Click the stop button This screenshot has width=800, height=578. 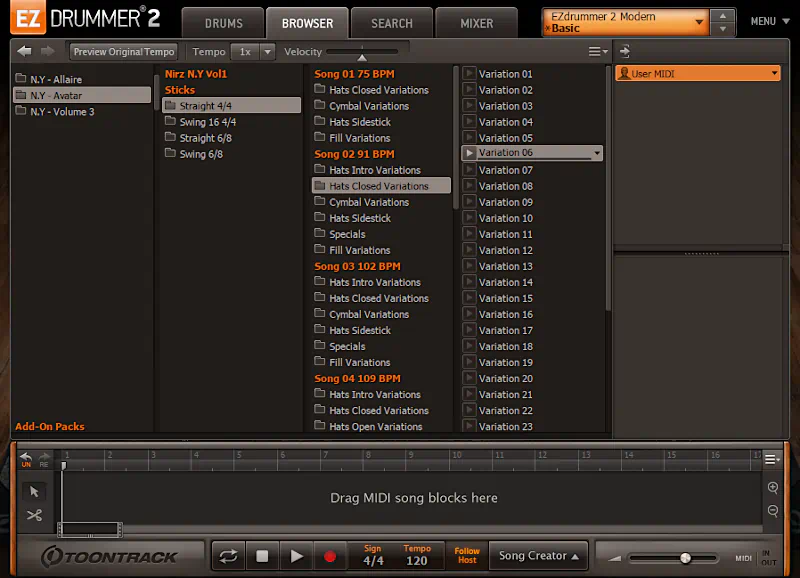262,556
